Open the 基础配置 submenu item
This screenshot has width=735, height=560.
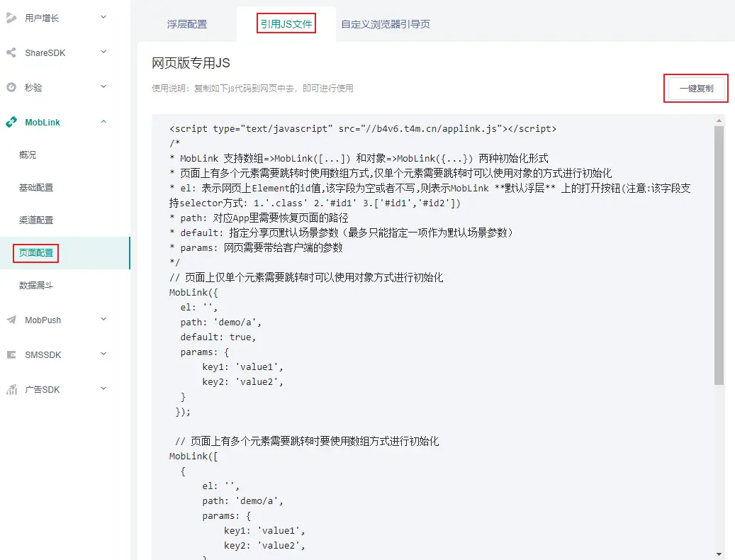click(36, 187)
